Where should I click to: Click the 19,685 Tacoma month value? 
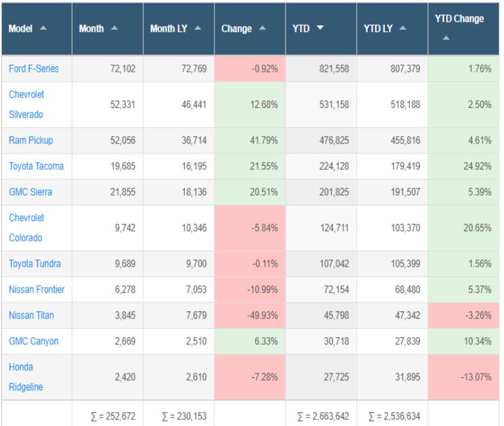[123, 167]
